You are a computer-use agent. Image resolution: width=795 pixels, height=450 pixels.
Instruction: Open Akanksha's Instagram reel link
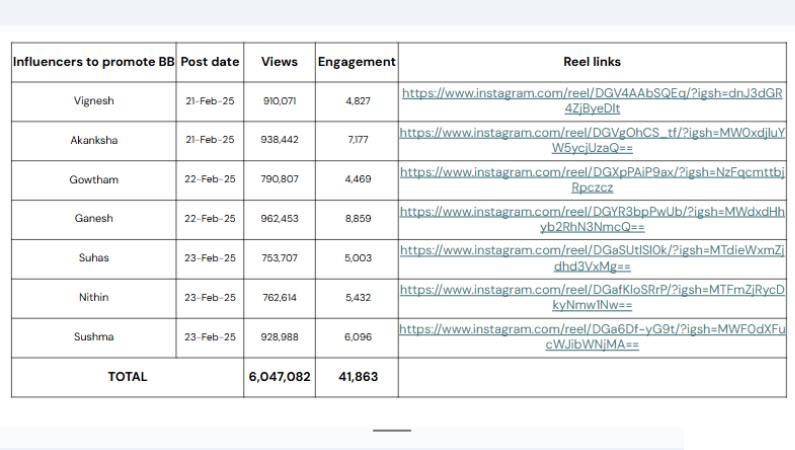pos(591,133)
